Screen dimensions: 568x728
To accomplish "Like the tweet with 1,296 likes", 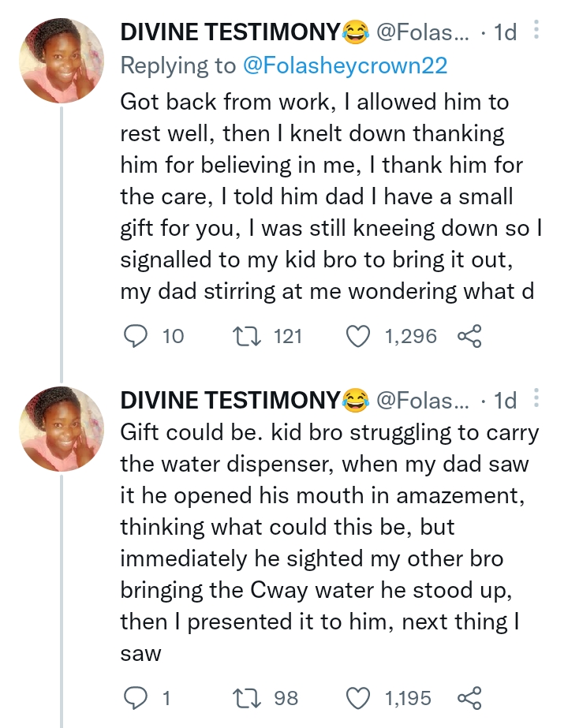I will (360, 337).
